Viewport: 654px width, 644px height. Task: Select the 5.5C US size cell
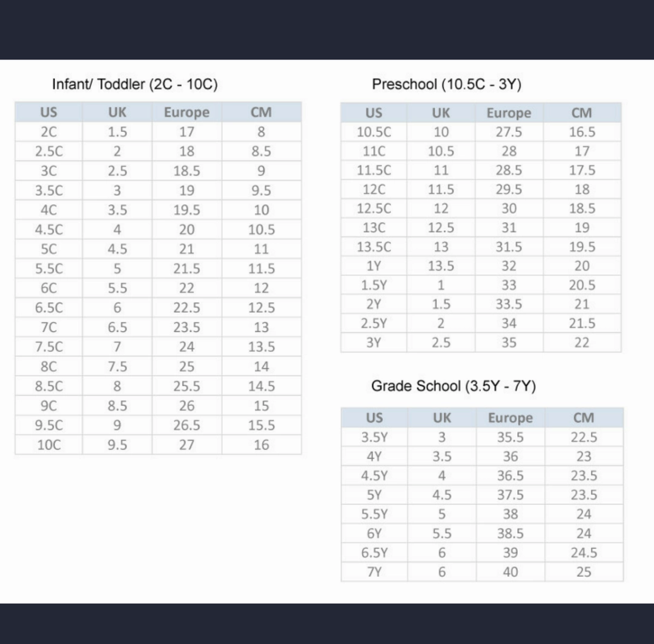48,269
